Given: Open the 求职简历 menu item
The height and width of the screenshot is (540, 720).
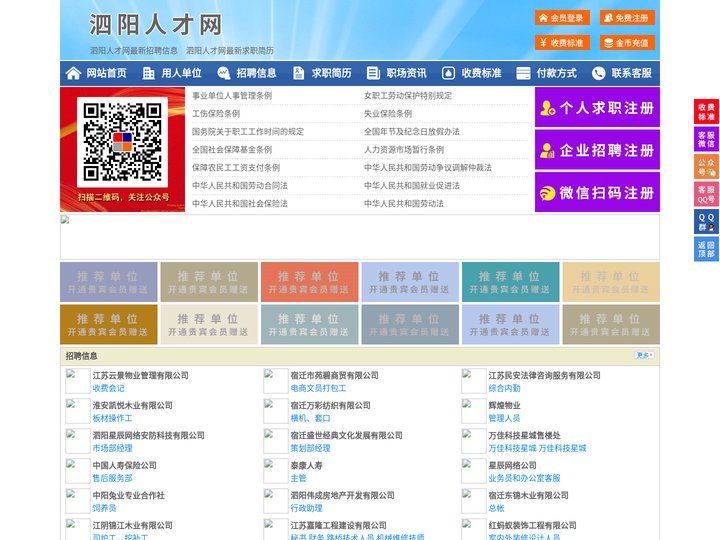Looking at the screenshot, I should tap(332, 73).
